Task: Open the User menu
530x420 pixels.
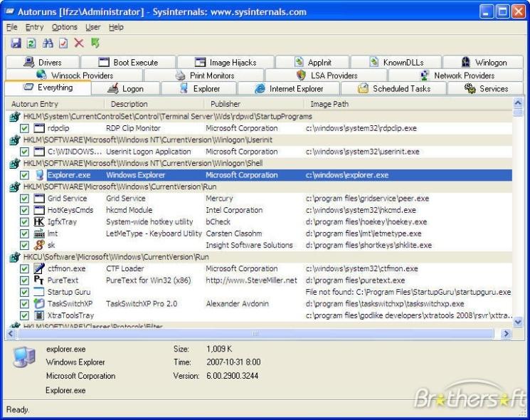Action: [x=92, y=27]
